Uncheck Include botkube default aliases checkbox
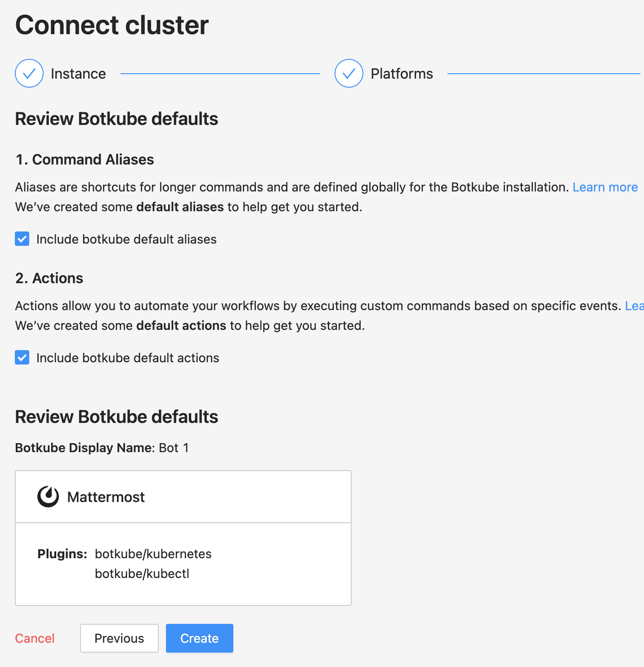644x667 pixels. 22,239
